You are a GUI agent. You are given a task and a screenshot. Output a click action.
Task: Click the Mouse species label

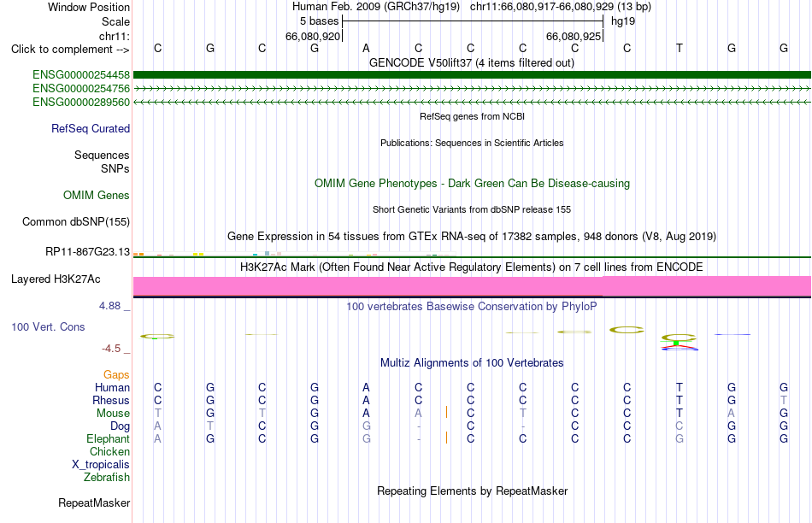tap(113, 414)
